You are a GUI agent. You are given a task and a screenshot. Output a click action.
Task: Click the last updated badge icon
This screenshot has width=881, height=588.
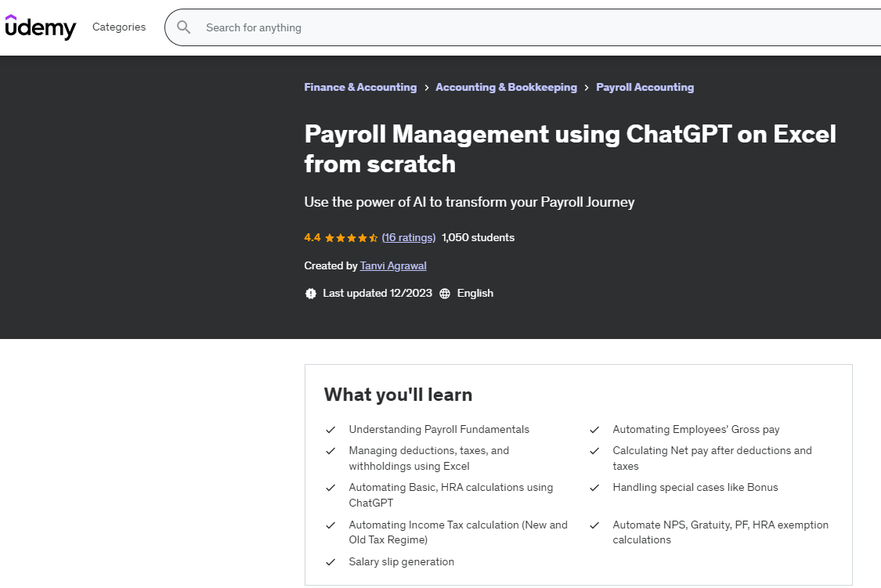tap(311, 293)
